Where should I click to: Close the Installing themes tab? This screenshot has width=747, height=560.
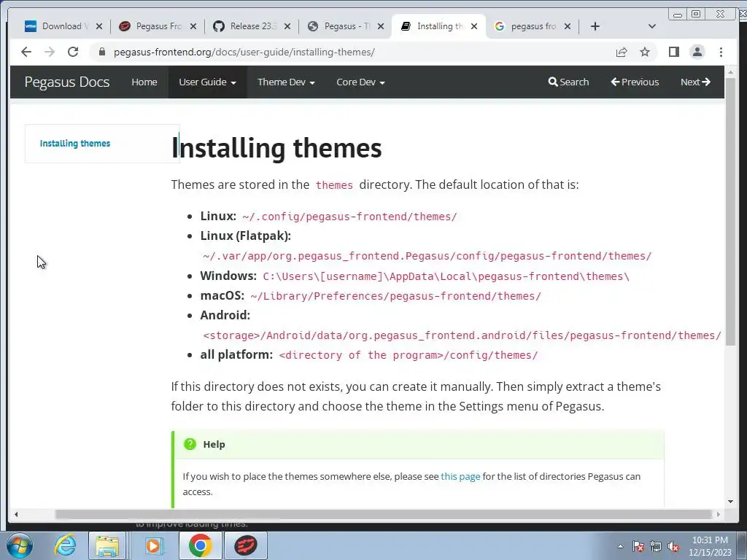pos(474,26)
